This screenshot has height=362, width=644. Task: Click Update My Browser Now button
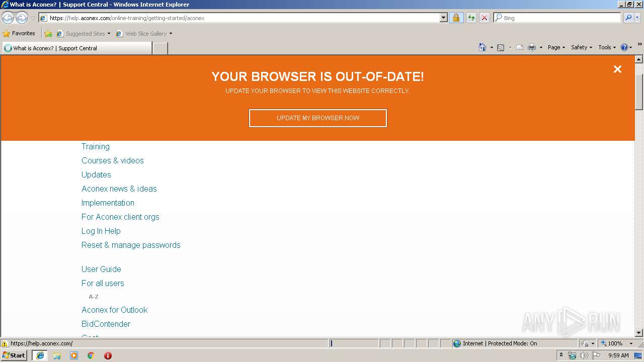click(318, 118)
